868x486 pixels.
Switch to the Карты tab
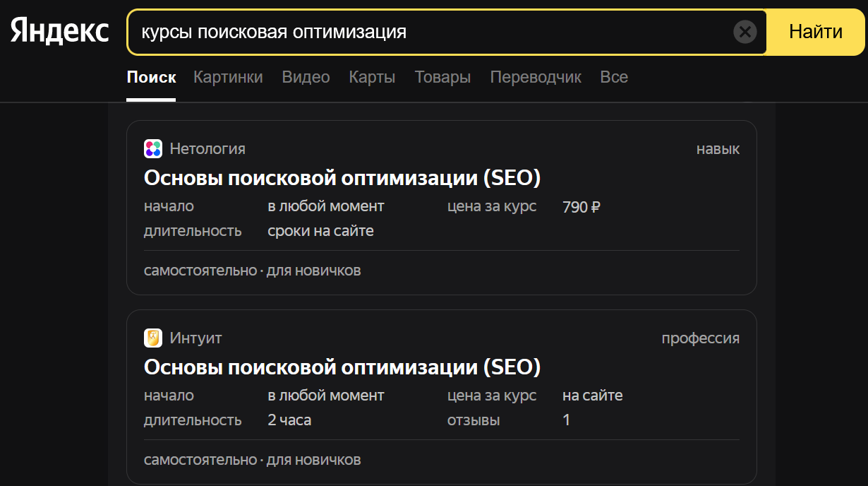[x=372, y=77]
